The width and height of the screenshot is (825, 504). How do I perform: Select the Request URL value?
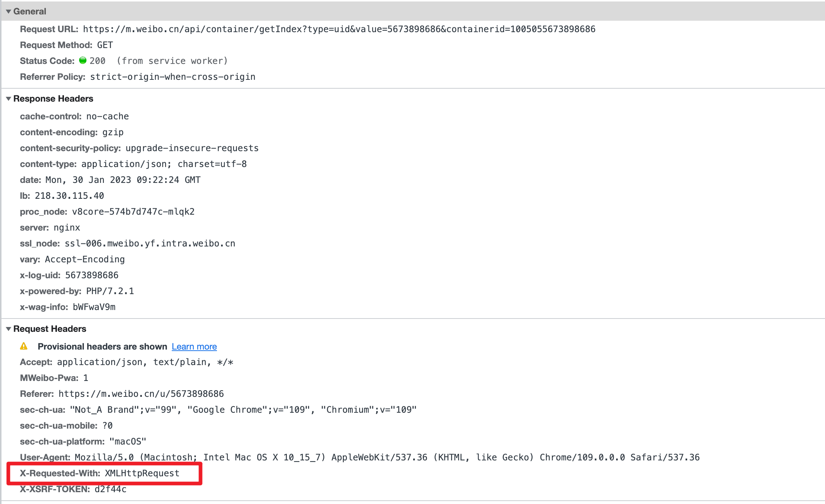point(339,29)
